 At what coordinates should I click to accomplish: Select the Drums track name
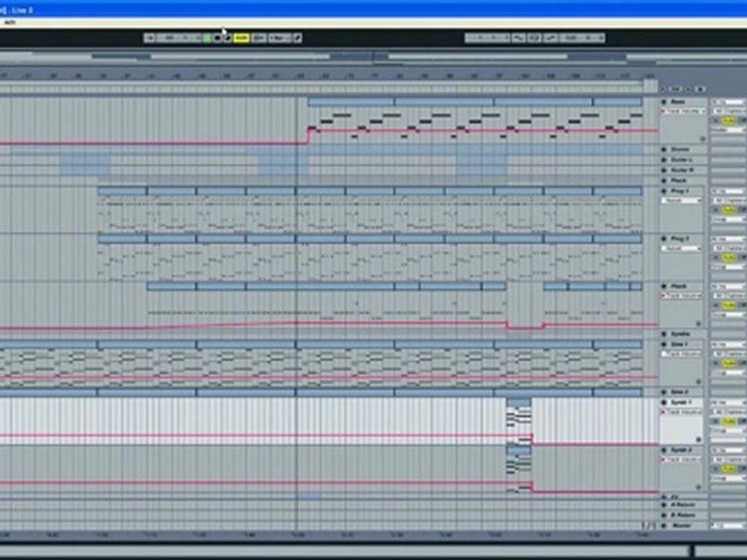[x=680, y=149]
